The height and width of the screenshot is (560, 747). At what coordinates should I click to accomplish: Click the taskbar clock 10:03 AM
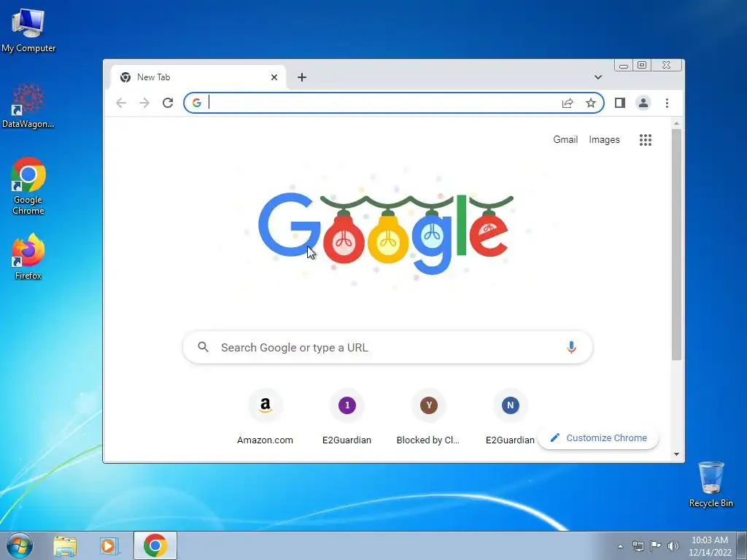click(x=710, y=546)
